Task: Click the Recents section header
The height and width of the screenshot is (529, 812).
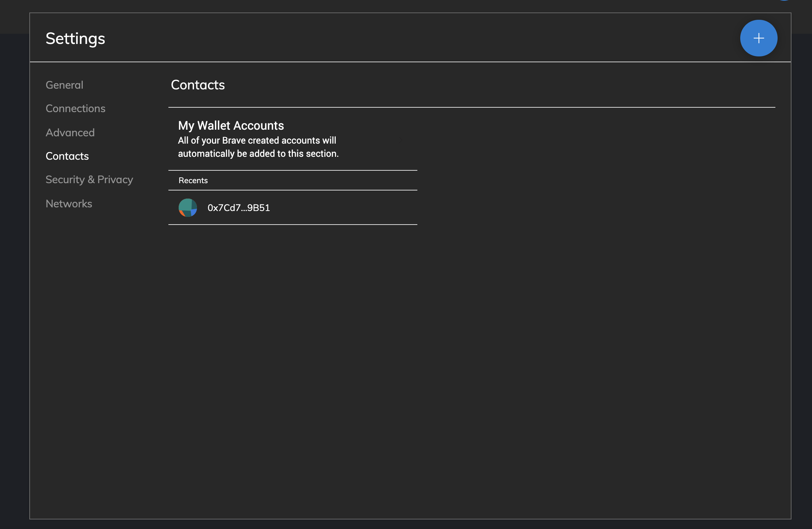Action: (193, 180)
